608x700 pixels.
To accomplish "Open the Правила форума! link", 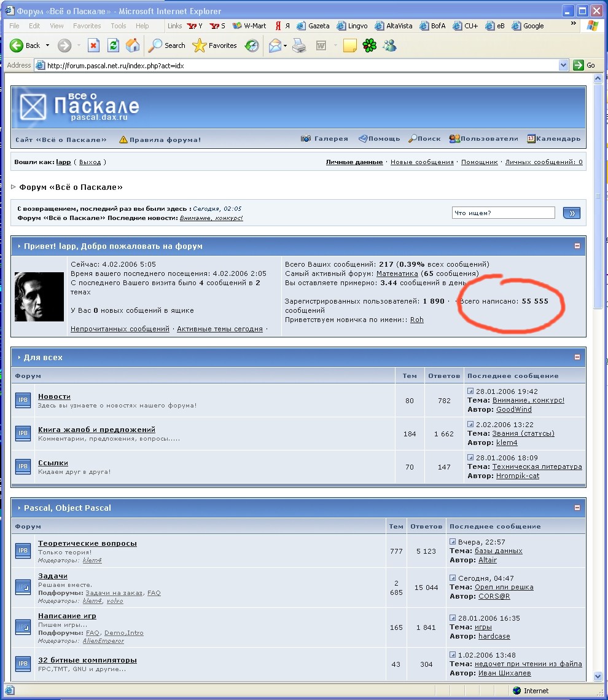I will 160,140.
